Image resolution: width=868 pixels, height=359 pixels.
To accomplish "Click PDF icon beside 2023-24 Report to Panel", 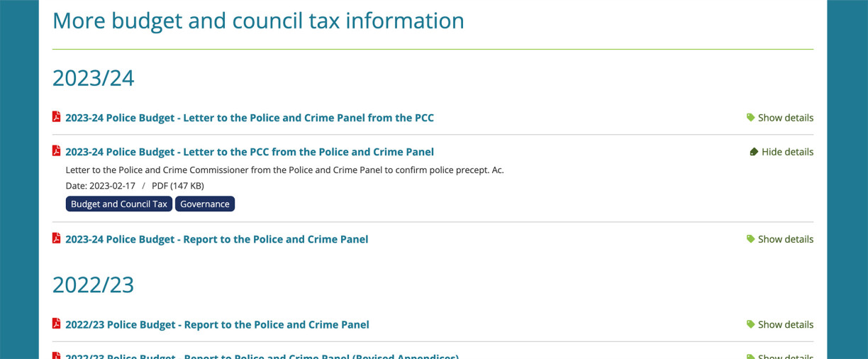I will (x=57, y=238).
